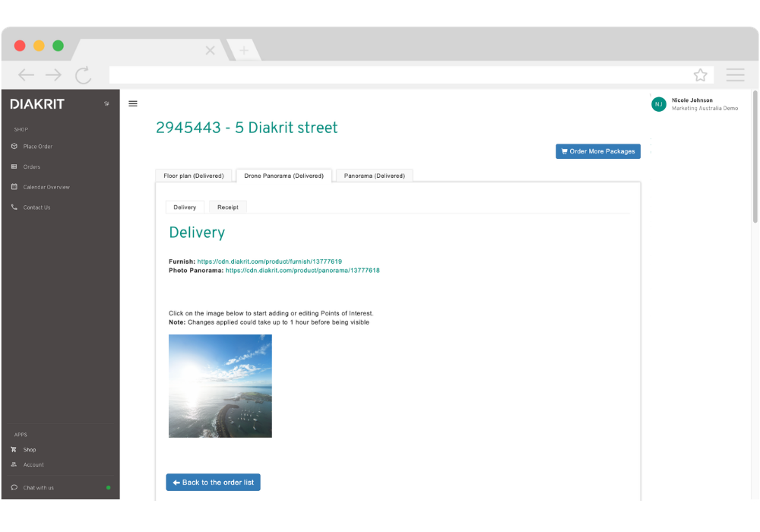Open Shop under Apps
The image size is (760, 532).
click(x=30, y=450)
